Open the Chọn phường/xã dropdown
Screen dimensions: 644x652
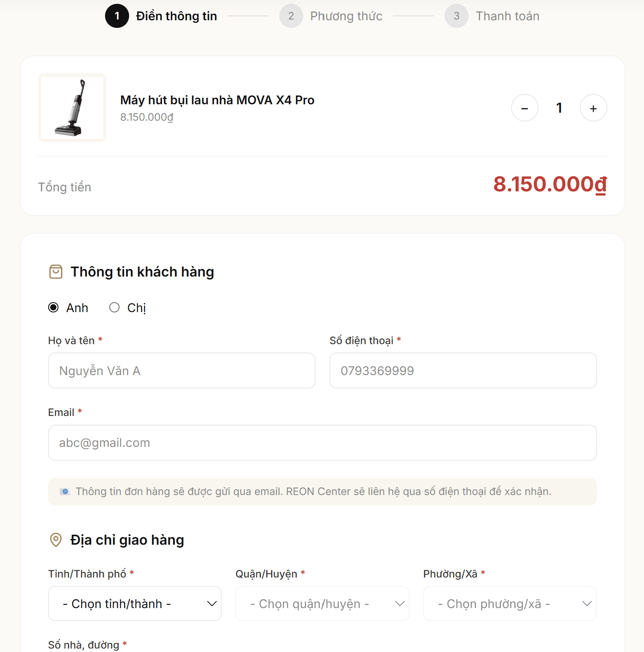click(510, 603)
